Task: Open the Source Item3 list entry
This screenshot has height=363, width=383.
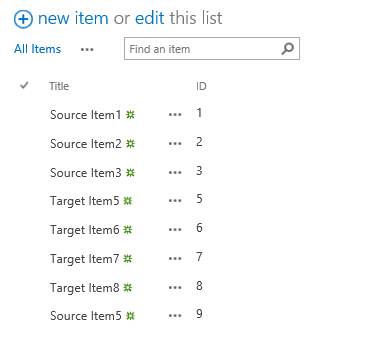Action: click(x=86, y=173)
